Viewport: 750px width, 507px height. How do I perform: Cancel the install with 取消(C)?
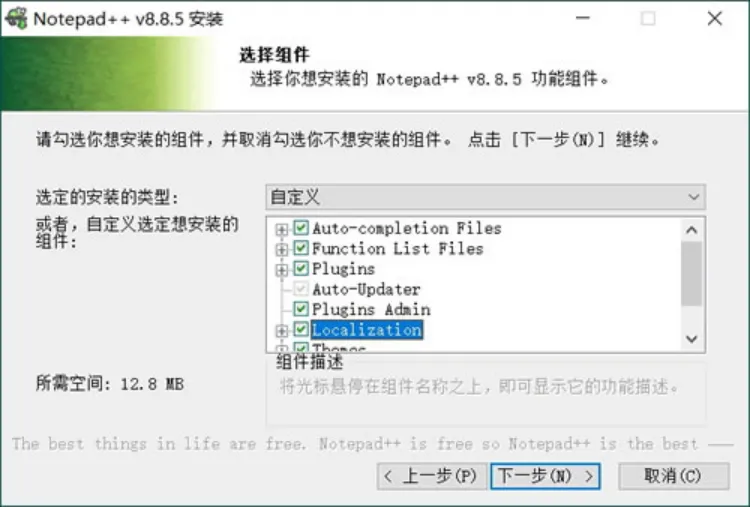673,476
